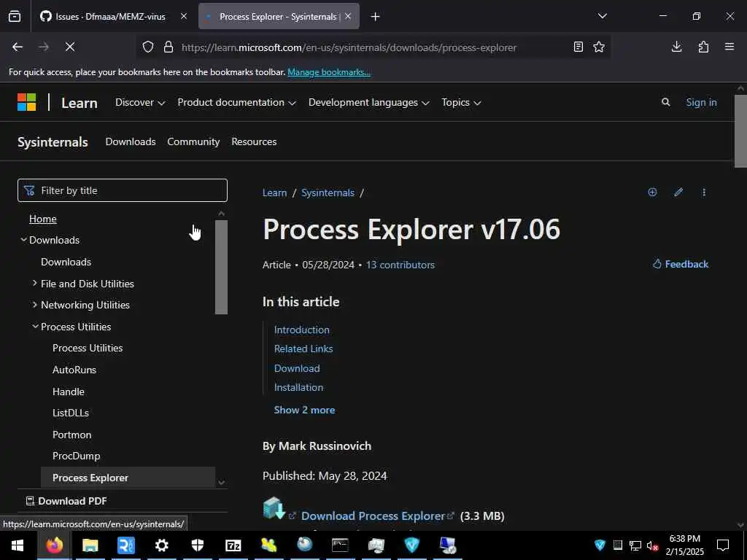The height and width of the screenshot is (560, 747).
Task: Toggle reader view in address bar
Action: (x=578, y=47)
